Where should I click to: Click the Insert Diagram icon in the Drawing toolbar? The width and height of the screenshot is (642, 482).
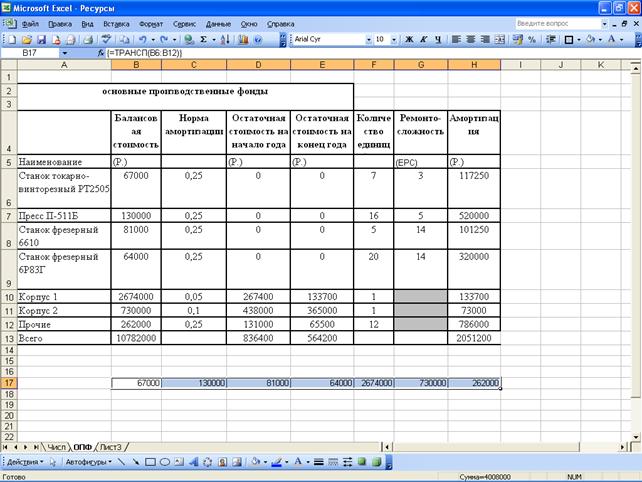pos(208,462)
